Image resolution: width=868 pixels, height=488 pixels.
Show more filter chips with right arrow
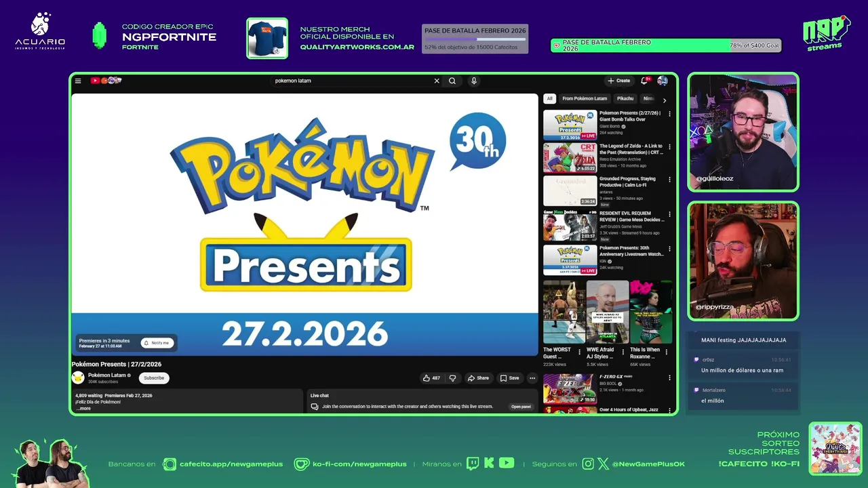[665, 100]
